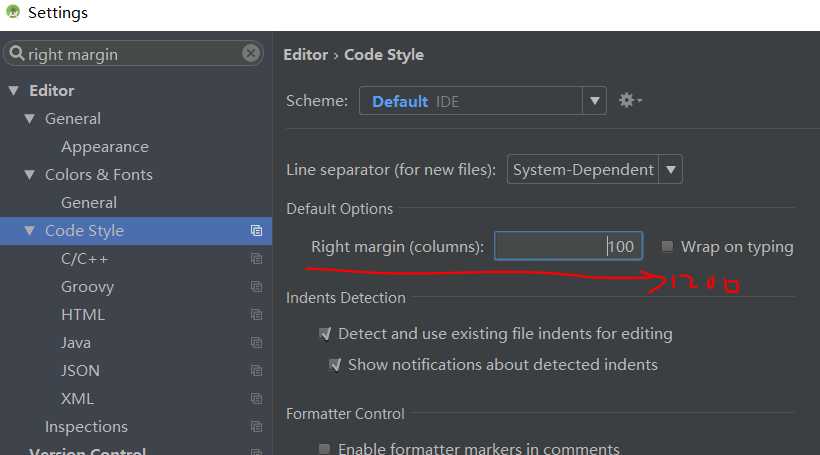
Task: Click the Editor breadcrumb in the header
Action: click(305, 54)
